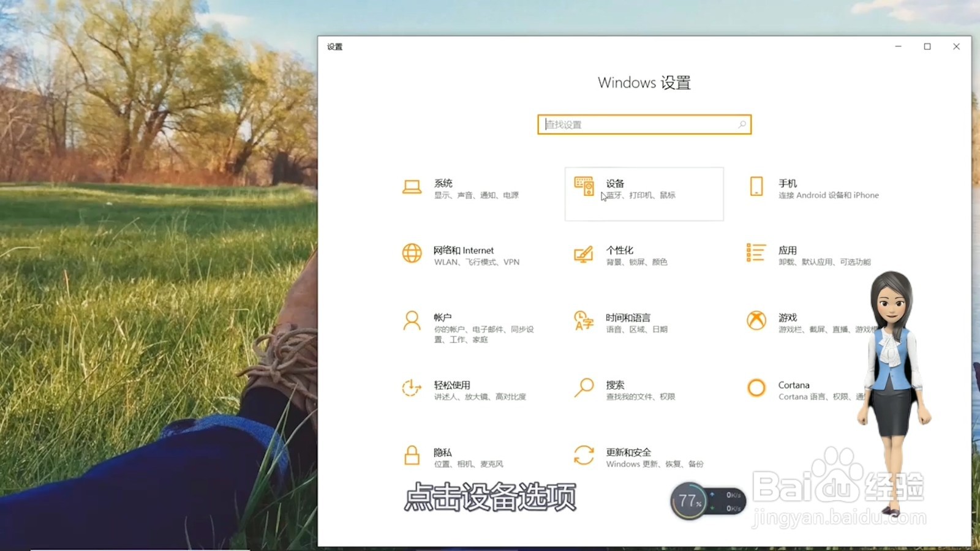This screenshot has height=551, width=980.
Task: Click the 轻松使用 title
Action: [452, 385]
